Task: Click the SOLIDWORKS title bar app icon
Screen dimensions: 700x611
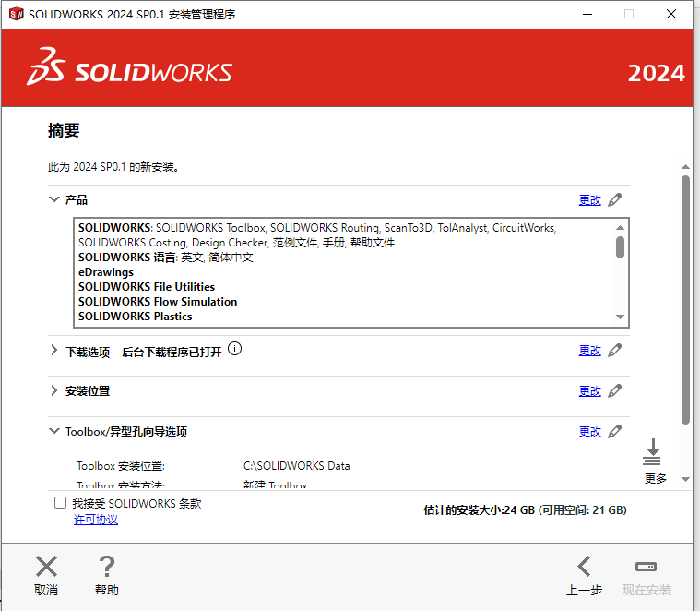Action: (16, 14)
